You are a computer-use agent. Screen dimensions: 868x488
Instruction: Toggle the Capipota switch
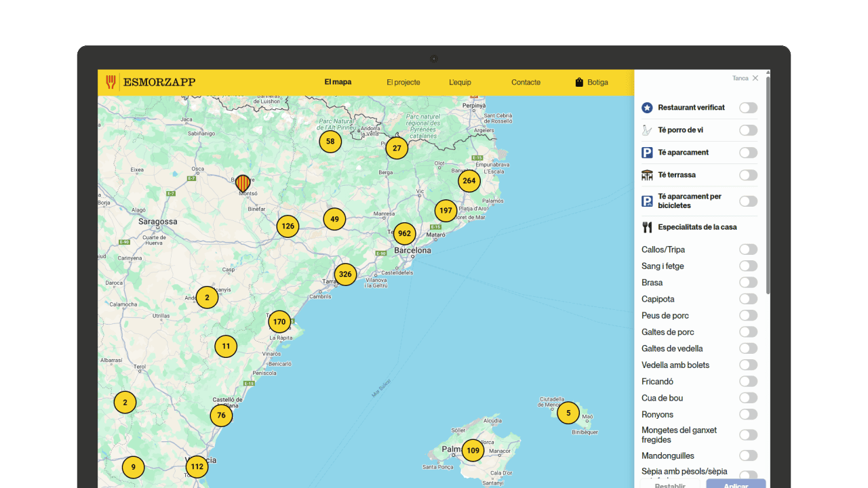[749, 299]
